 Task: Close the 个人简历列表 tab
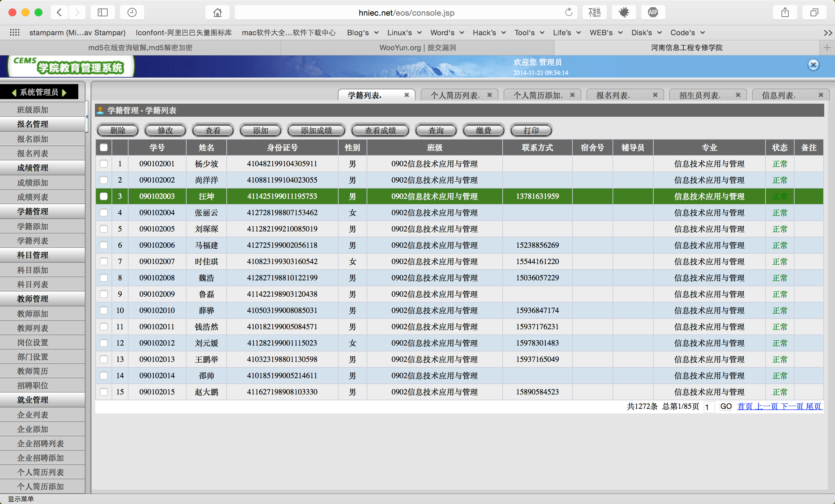tap(489, 95)
